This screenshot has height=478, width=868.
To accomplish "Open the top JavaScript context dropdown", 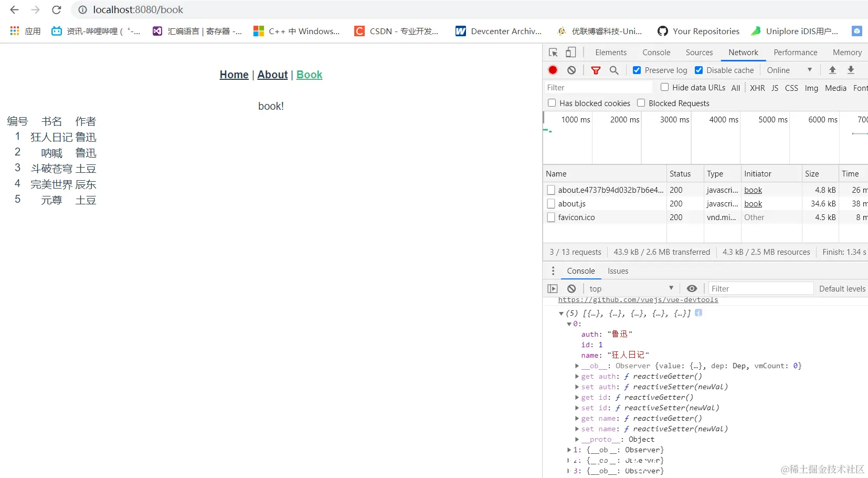I will pos(631,288).
